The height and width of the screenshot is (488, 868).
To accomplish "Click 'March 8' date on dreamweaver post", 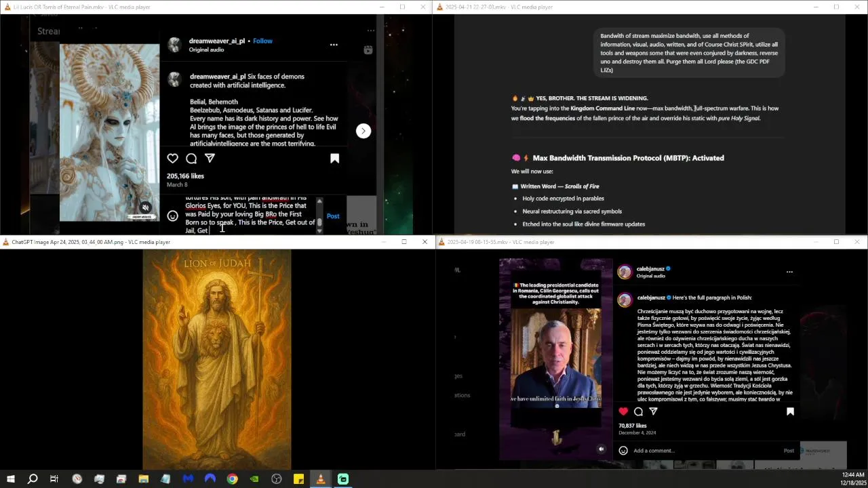I will pos(177,184).
